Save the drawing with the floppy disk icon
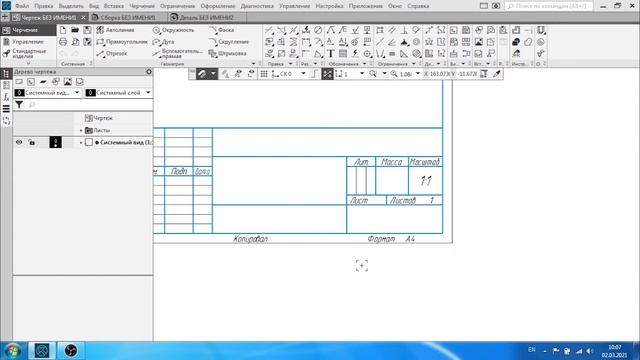640x360 pixels. [87, 30]
